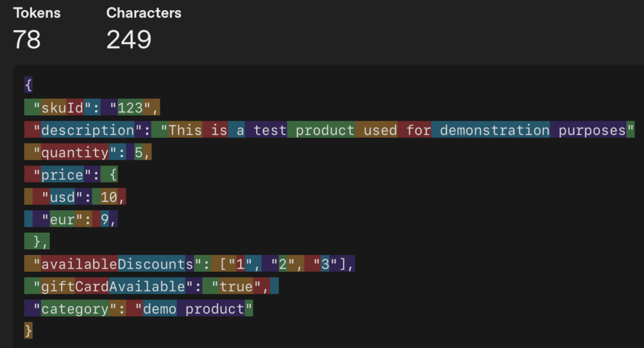
Task: Click the "123" value token
Action: coord(130,108)
